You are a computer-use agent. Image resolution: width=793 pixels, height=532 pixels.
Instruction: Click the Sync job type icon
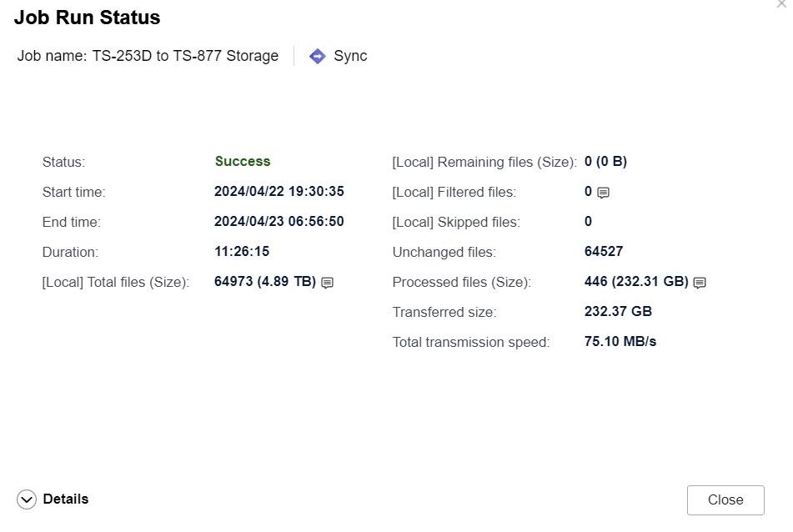[317, 56]
